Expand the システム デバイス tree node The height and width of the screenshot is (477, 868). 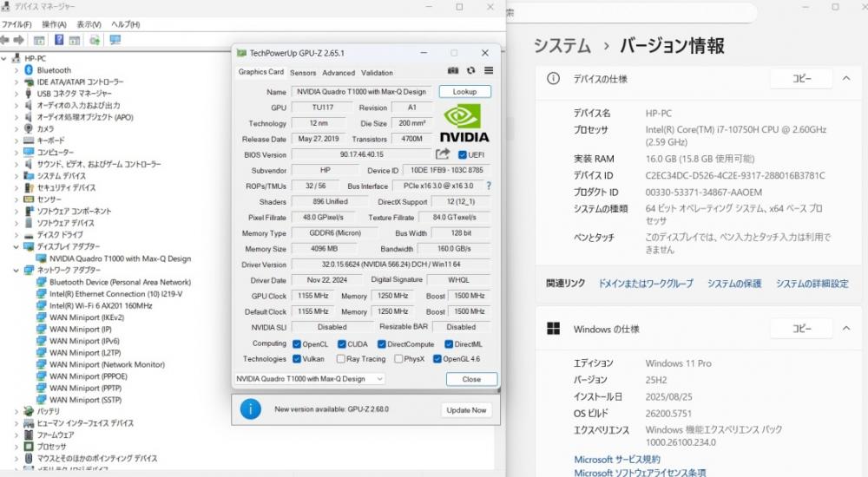[16, 176]
